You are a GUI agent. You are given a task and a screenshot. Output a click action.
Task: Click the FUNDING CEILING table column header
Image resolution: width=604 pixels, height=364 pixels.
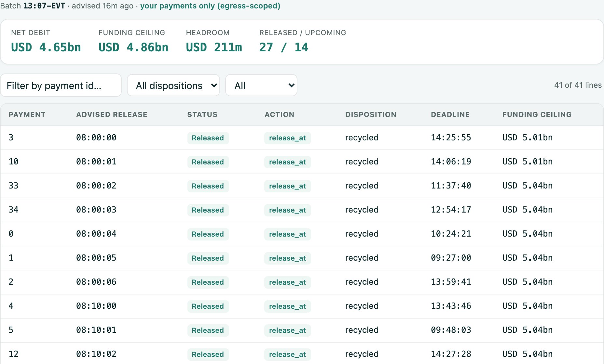537,114
